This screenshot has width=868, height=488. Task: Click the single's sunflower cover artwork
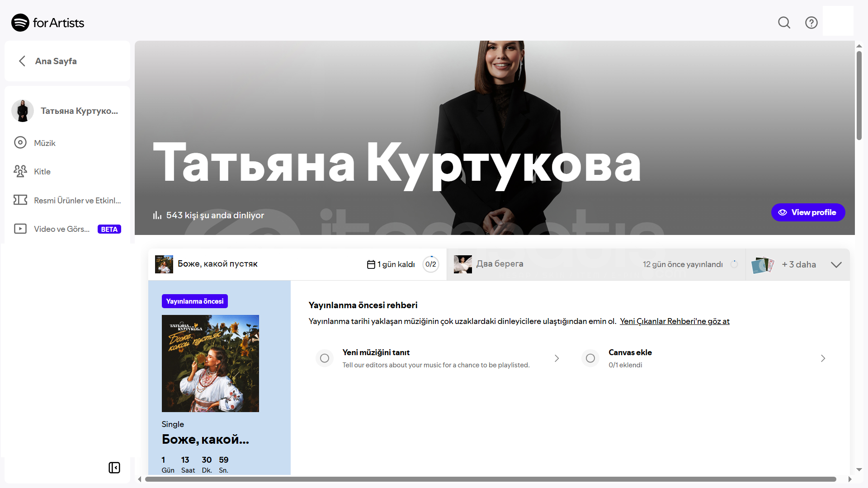point(210,363)
